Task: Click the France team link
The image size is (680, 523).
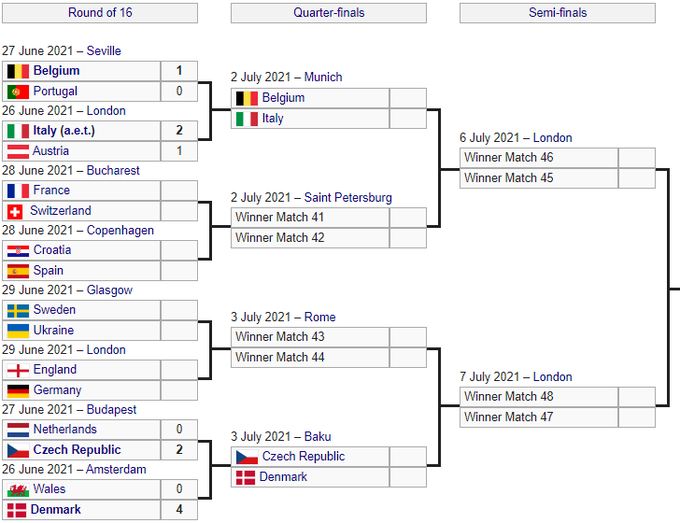Action: 51,190
